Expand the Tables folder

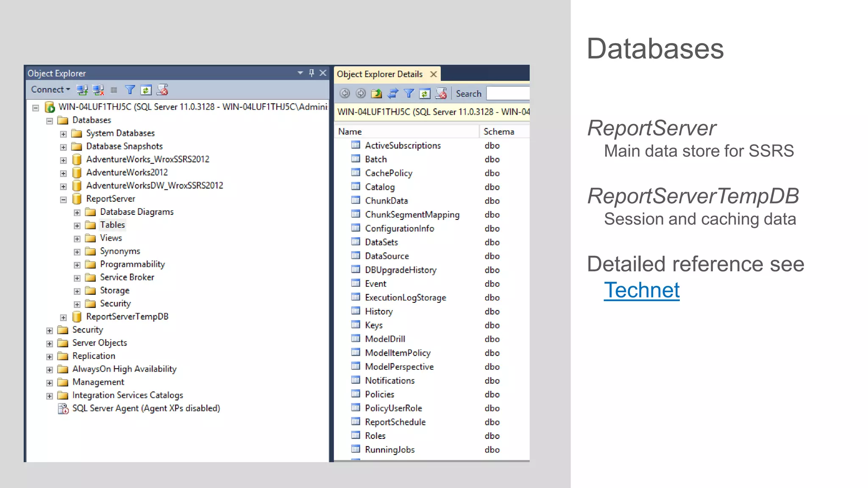click(77, 226)
